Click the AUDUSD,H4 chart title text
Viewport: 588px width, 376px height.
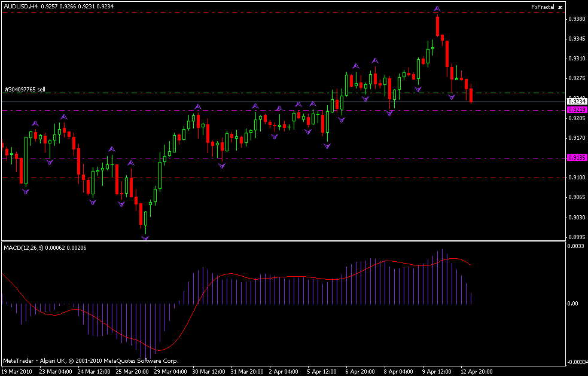click(20, 6)
